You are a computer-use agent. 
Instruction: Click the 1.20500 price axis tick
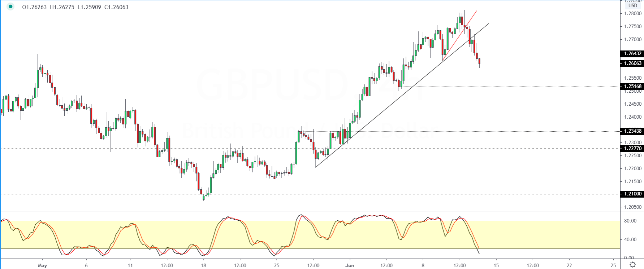[x=633, y=207]
